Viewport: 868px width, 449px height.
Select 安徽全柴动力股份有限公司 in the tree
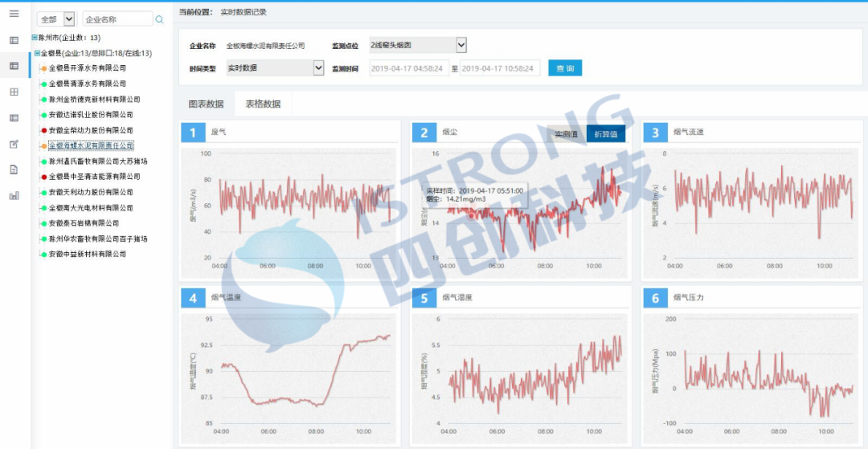point(91,130)
